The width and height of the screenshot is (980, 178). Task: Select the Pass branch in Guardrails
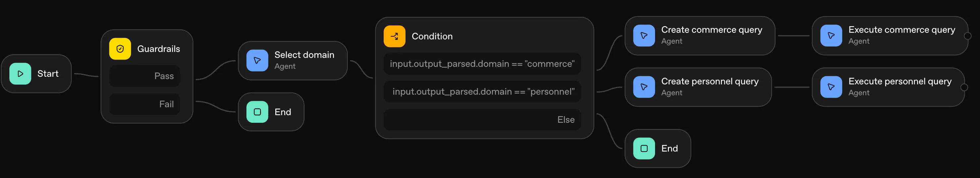point(144,76)
